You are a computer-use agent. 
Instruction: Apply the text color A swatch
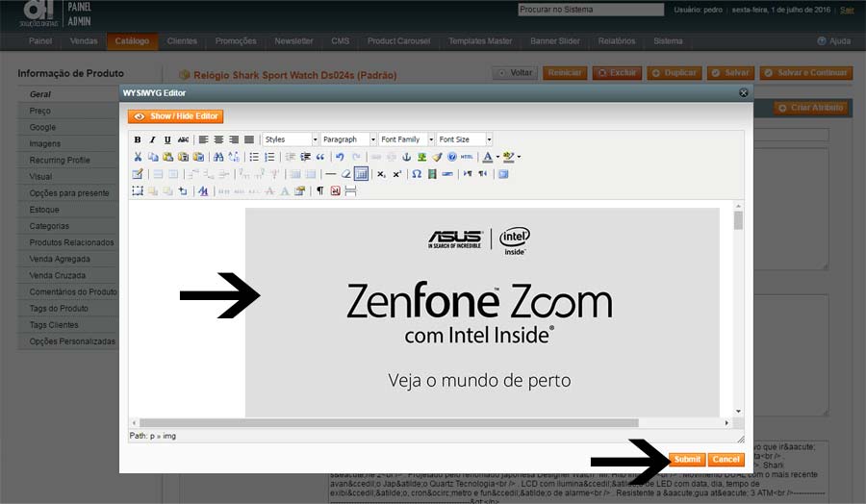pyautogui.click(x=487, y=157)
